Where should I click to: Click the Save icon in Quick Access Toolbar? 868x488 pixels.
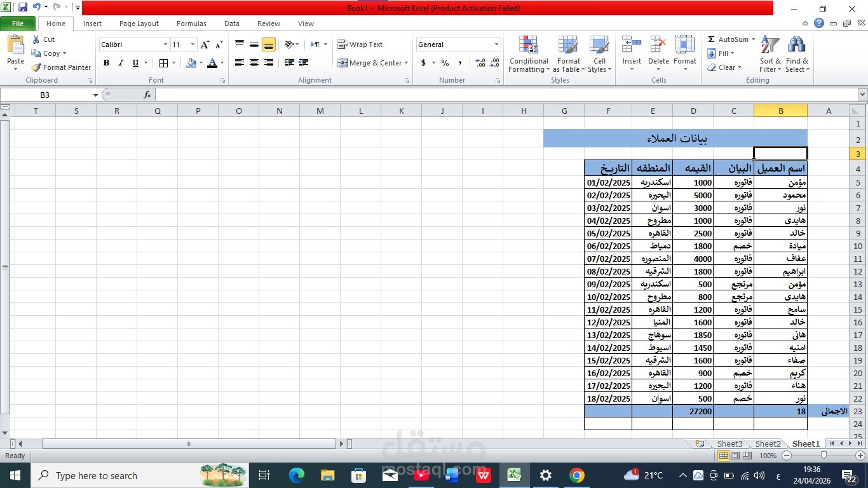point(23,8)
